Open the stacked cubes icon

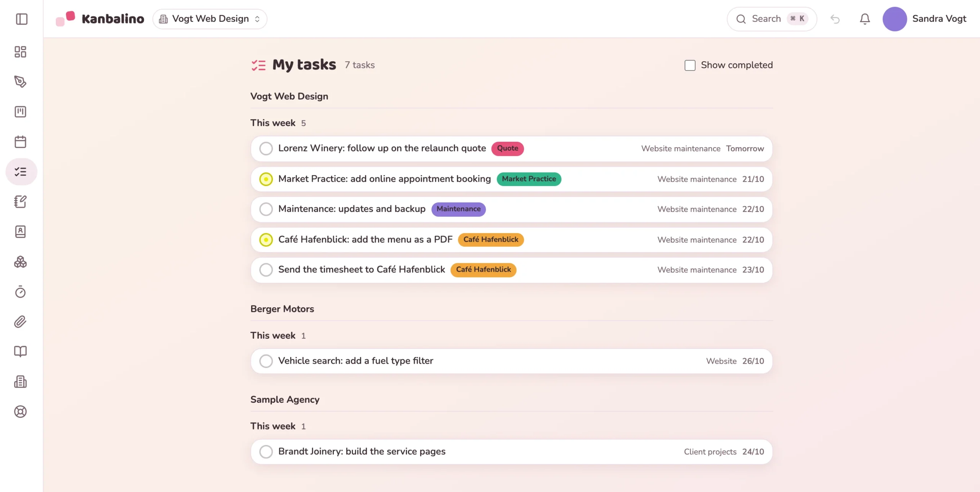tap(20, 262)
